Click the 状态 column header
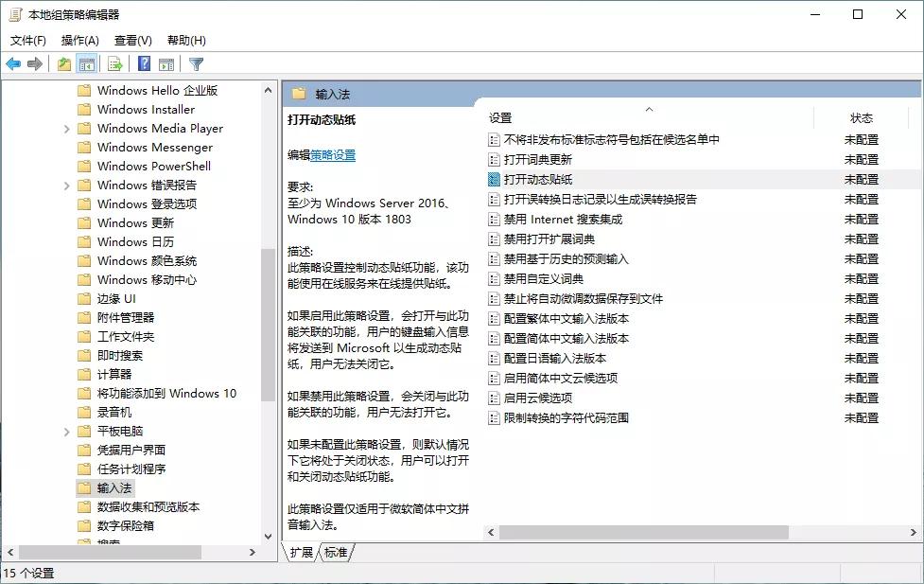Screen dimensions: 924x584 point(862,117)
